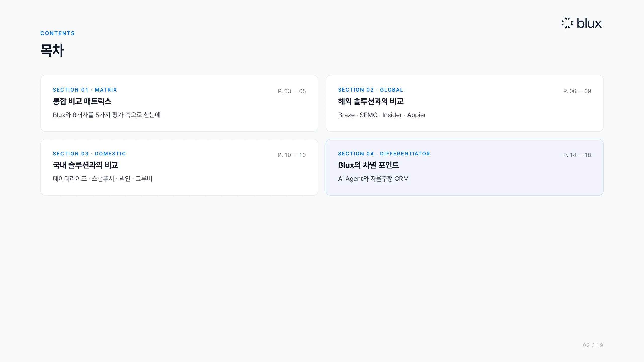Image resolution: width=644 pixels, height=362 pixels.
Task: Click 'Braze · SFMC · Insider · Appier' text
Action: 382,115
